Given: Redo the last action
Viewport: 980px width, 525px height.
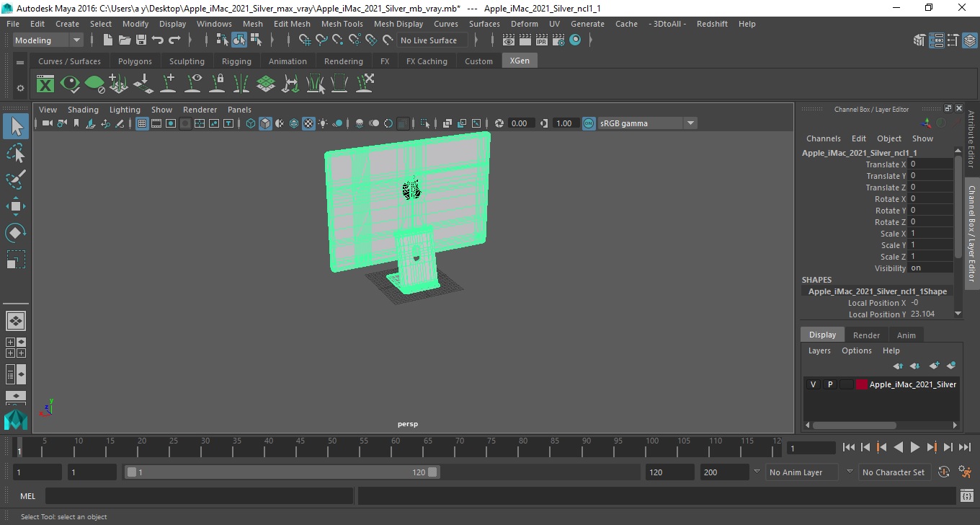Looking at the screenshot, I should click(x=174, y=40).
